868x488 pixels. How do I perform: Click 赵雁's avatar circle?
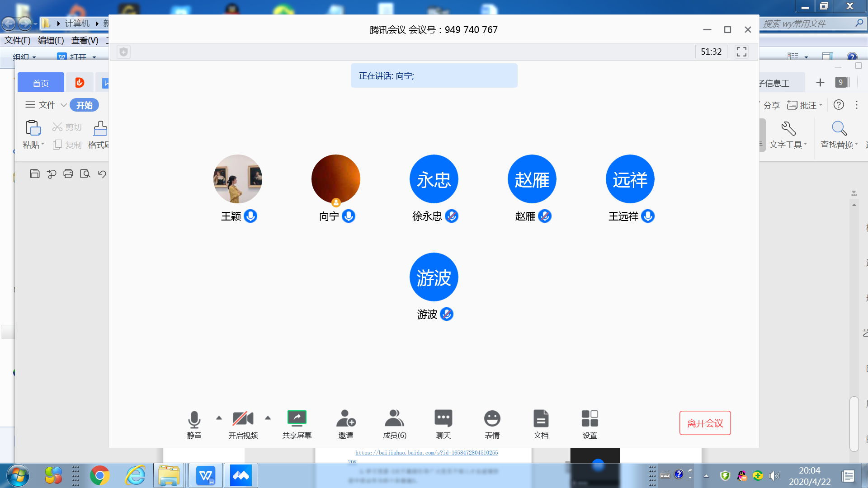(x=532, y=179)
